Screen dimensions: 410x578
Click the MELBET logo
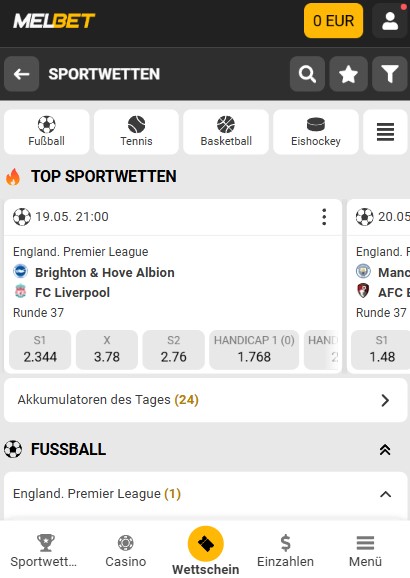54,21
